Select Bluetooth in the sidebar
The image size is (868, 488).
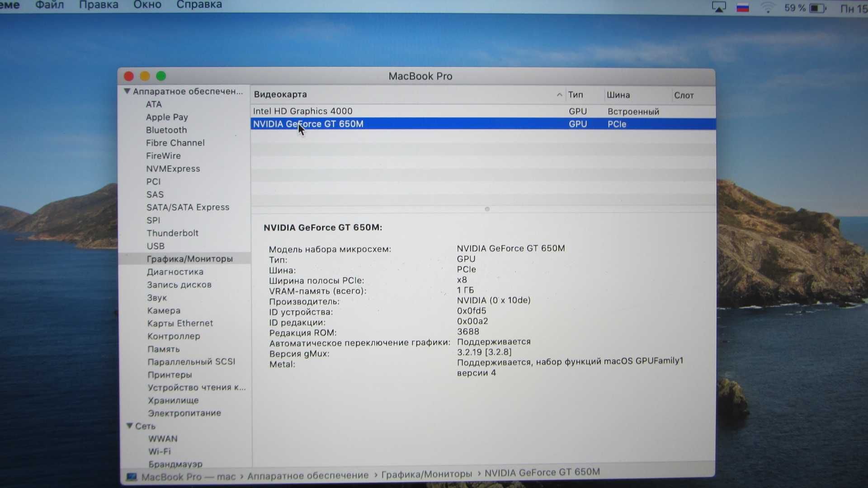(x=166, y=130)
